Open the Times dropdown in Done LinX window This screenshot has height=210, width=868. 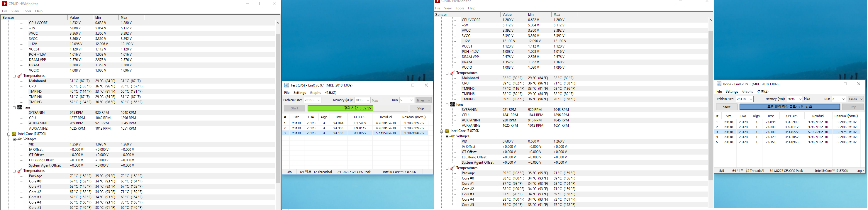861,99
